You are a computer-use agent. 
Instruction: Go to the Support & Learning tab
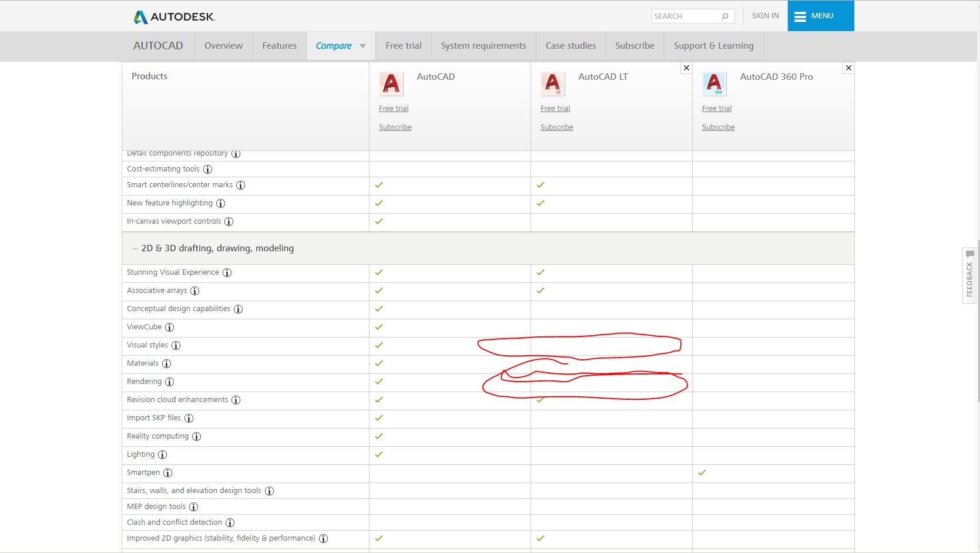pyautogui.click(x=713, y=46)
